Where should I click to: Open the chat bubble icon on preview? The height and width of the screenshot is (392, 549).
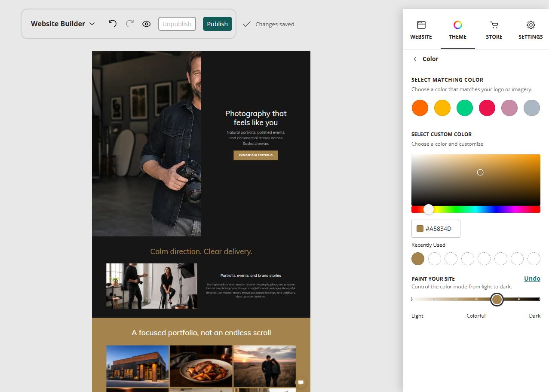pos(301,382)
